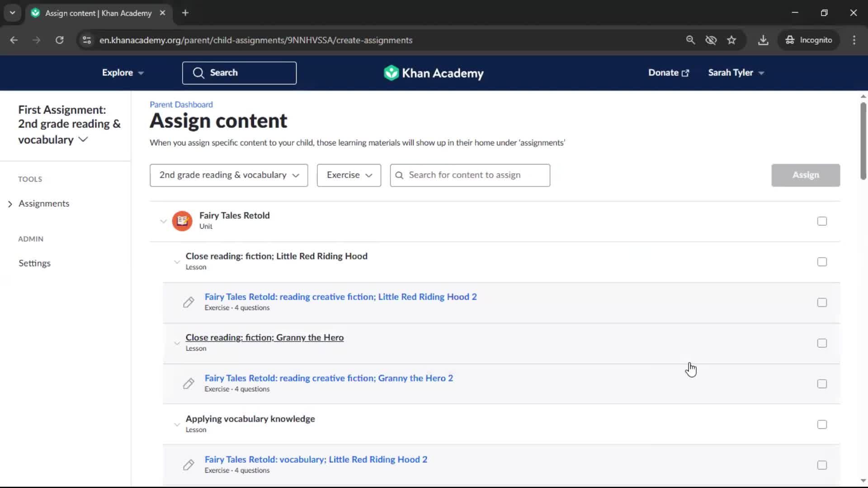Click the Donate link
Viewport: 868px width, 488px height.
coord(668,73)
